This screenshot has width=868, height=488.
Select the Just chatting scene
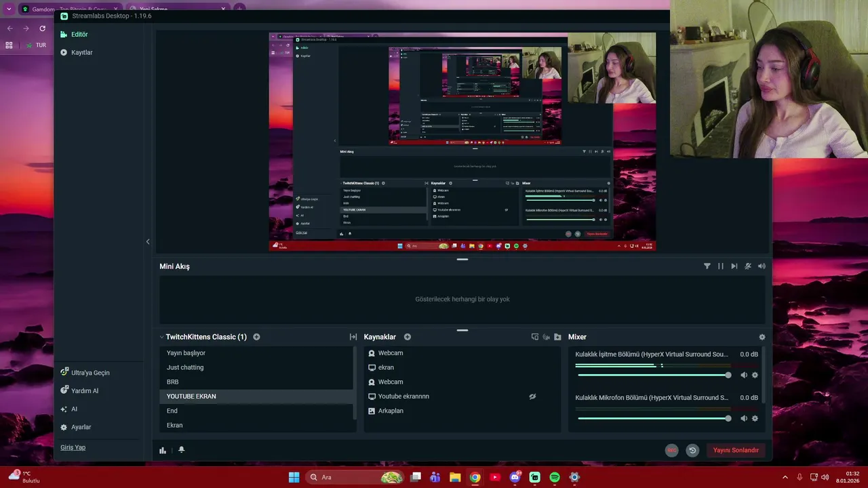[256, 367]
